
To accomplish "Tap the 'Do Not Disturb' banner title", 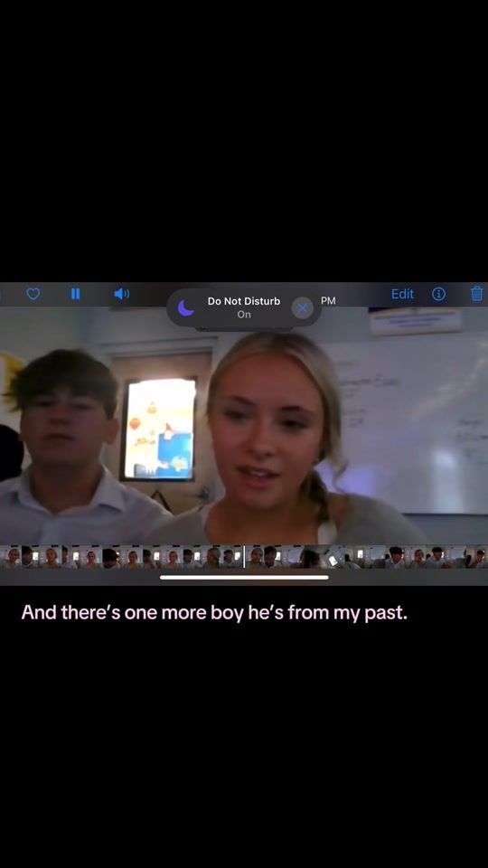I will [244, 301].
